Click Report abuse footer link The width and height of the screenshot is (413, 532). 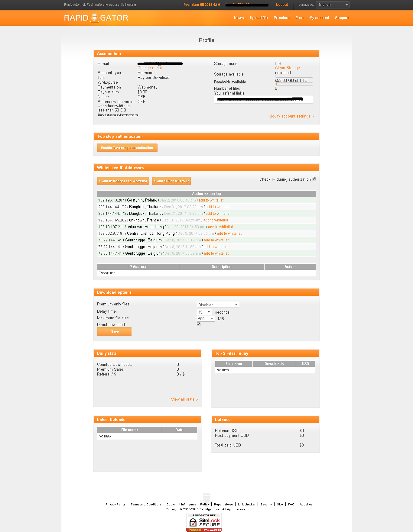223,505
